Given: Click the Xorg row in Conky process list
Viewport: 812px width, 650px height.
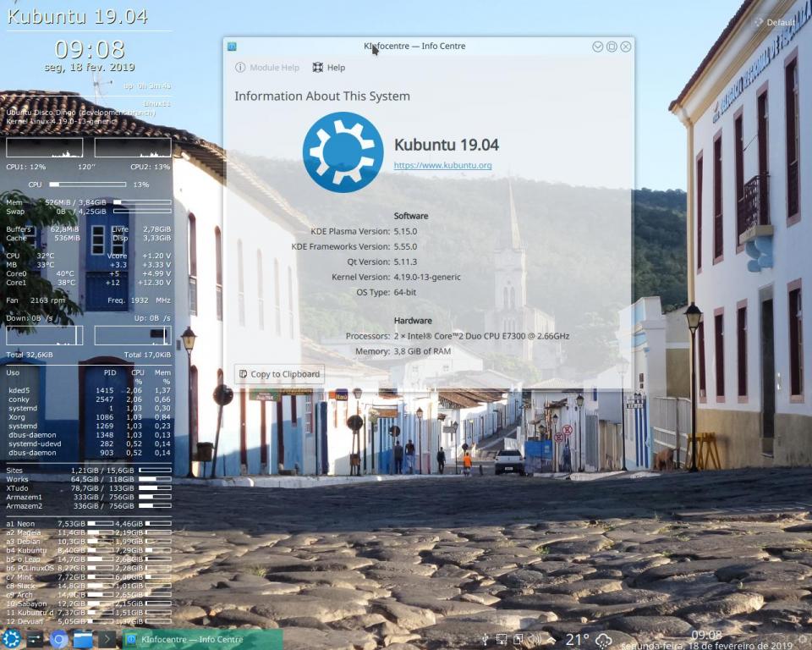Looking at the screenshot, I should [89, 416].
